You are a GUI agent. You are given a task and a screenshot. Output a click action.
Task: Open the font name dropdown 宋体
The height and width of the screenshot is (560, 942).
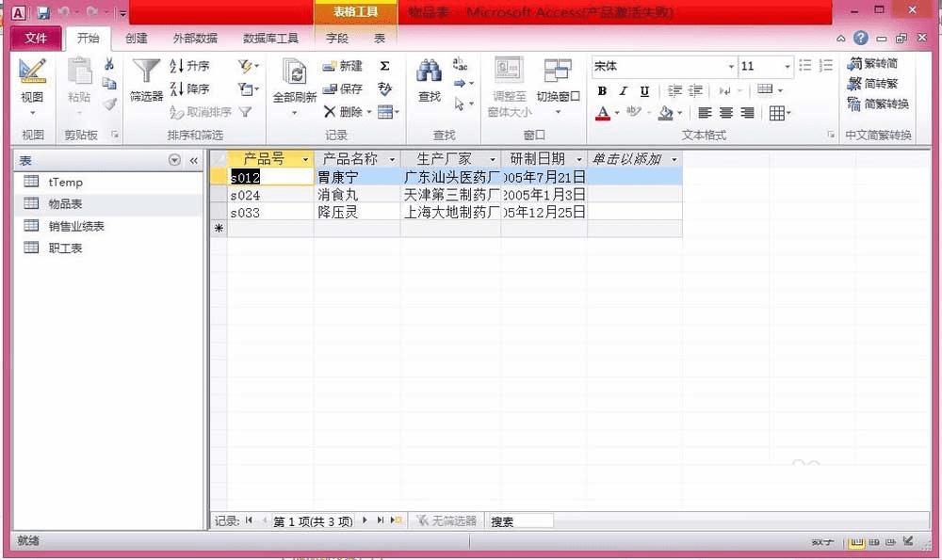pyautogui.click(x=731, y=66)
